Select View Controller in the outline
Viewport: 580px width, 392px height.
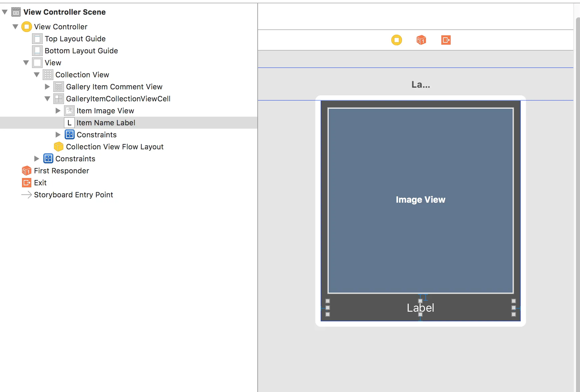[61, 27]
